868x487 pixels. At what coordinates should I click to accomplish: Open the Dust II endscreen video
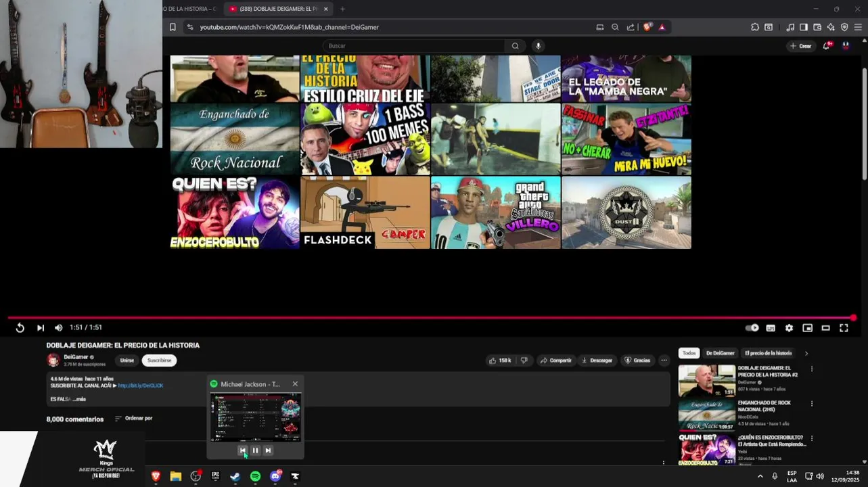(x=626, y=212)
